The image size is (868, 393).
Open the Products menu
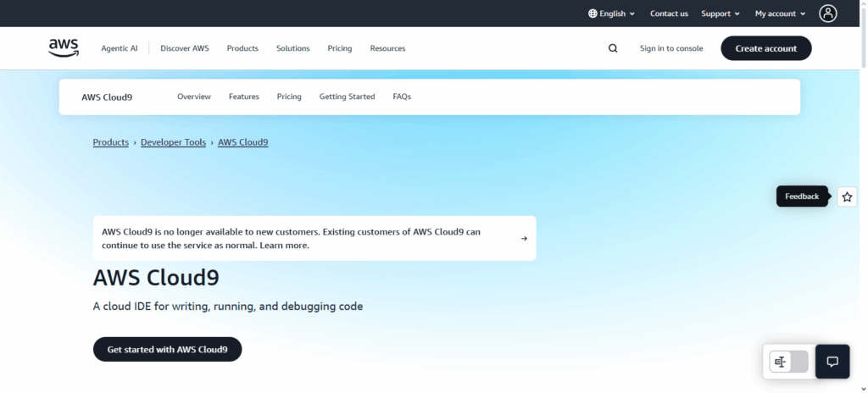click(242, 48)
